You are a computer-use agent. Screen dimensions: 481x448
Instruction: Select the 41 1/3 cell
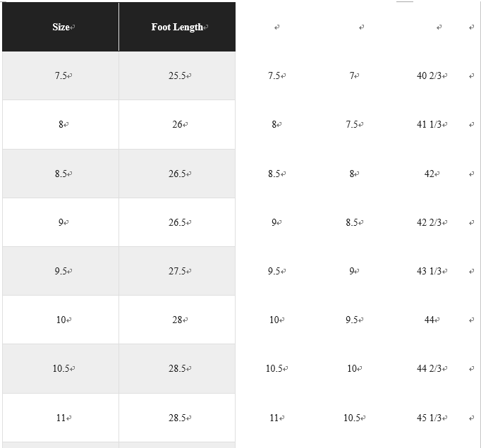coord(429,124)
